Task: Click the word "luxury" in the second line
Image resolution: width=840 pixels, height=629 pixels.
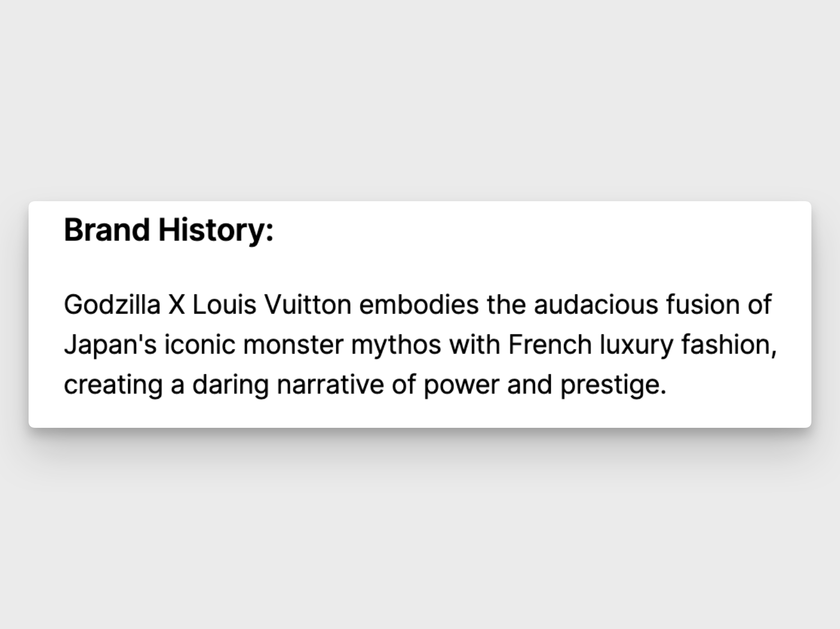Action: pos(636,345)
